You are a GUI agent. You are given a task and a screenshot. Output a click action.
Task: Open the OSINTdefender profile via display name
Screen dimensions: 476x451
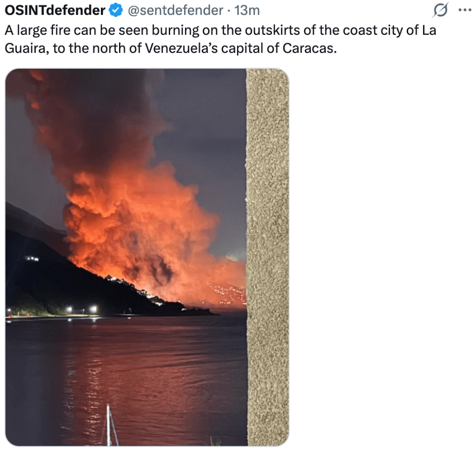coord(55,10)
